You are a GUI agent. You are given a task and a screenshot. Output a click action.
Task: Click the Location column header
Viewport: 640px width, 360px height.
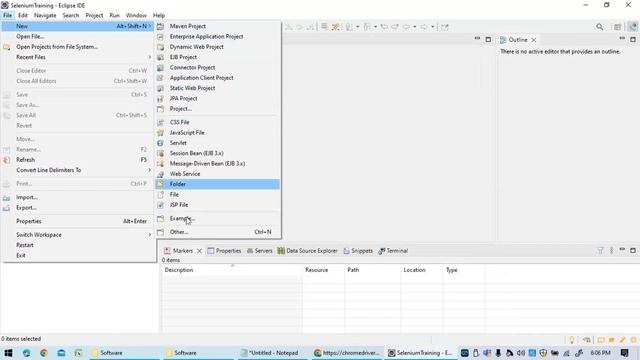pos(422,270)
